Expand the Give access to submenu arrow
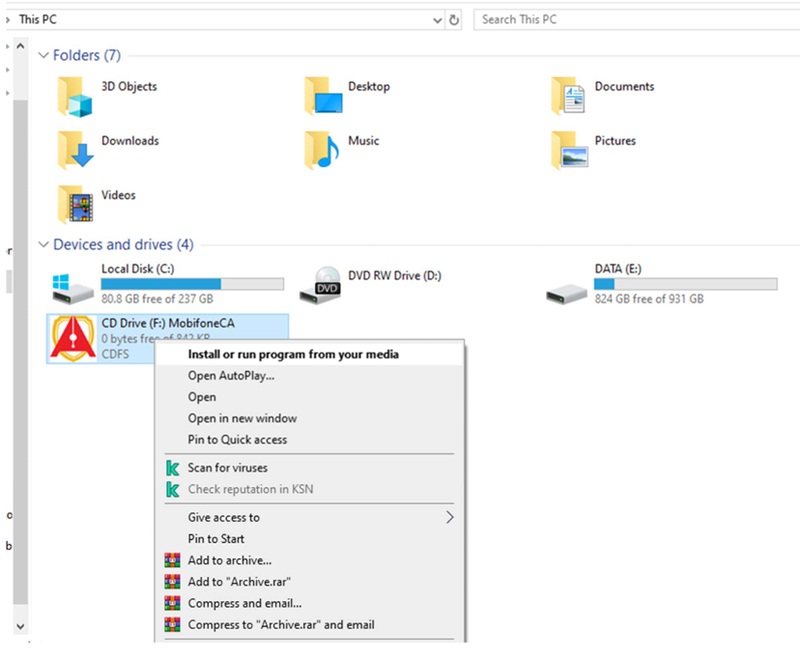 [x=449, y=517]
